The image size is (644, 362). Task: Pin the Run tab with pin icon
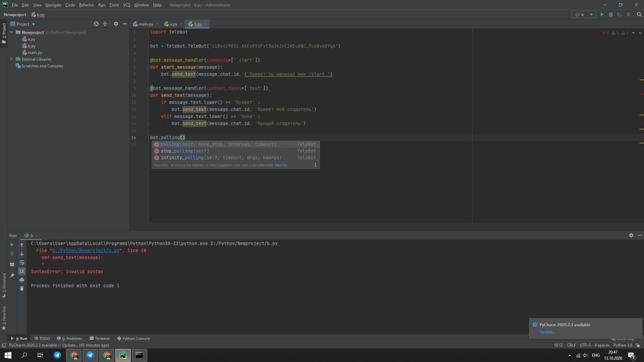tap(13, 275)
